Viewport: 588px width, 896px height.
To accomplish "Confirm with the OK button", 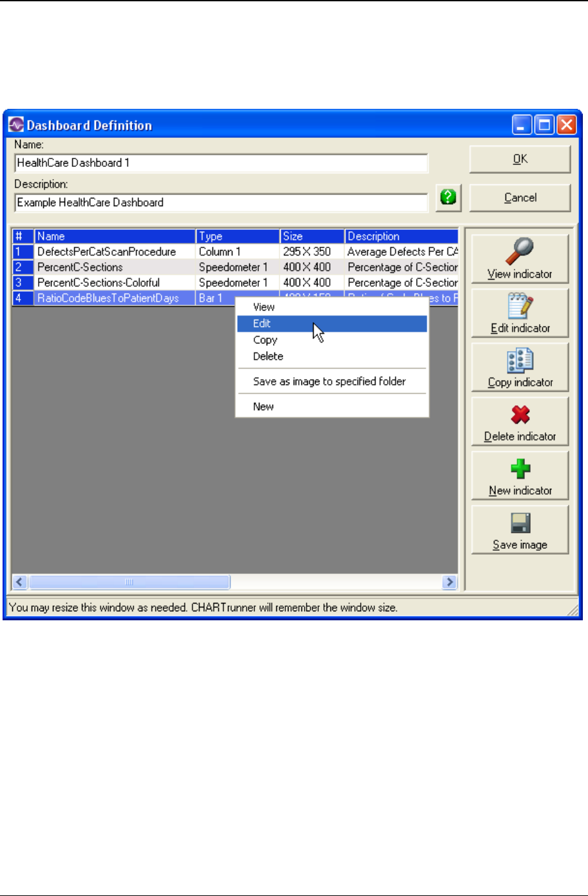I will (x=520, y=159).
